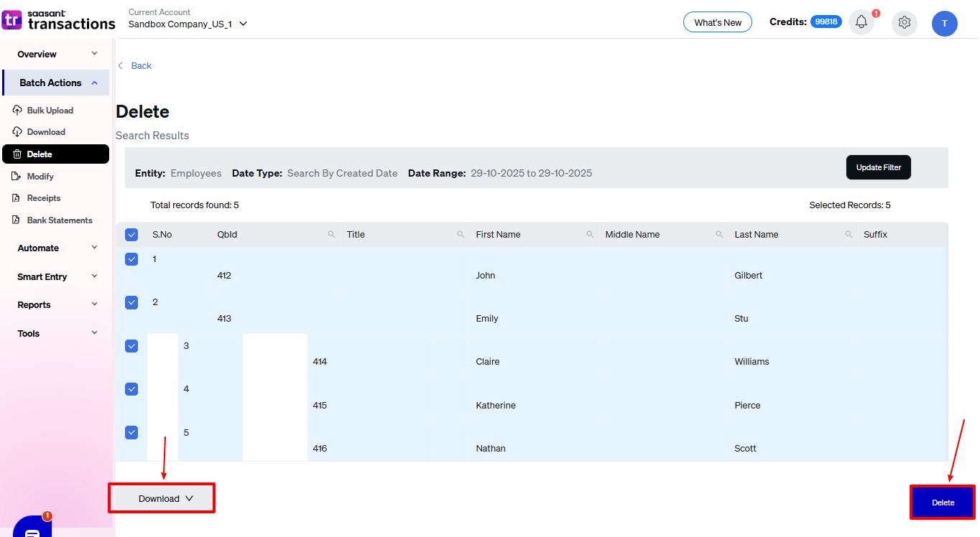Click the SaasAnt Transactions logo
980x537 pixels.
click(x=59, y=20)
